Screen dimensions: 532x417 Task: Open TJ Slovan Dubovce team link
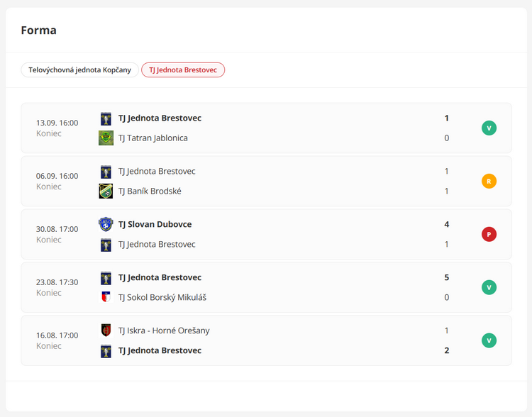click(155, 224)
